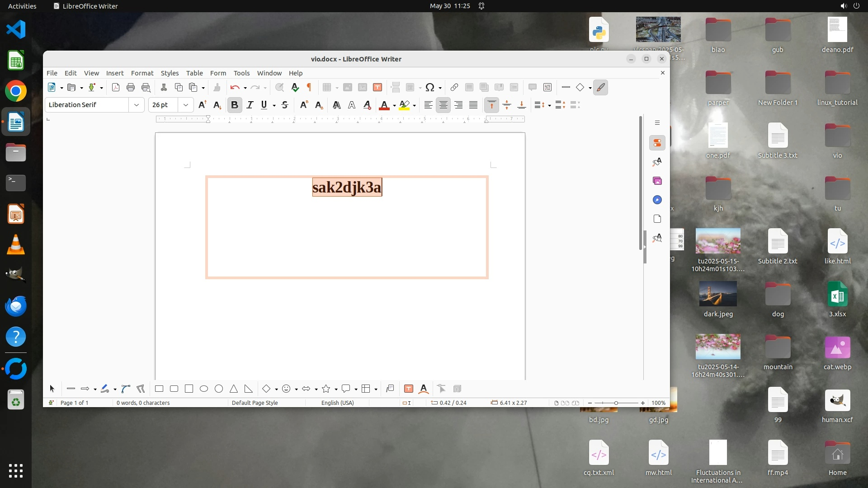Expand the font name dropdown

point(136,105)
